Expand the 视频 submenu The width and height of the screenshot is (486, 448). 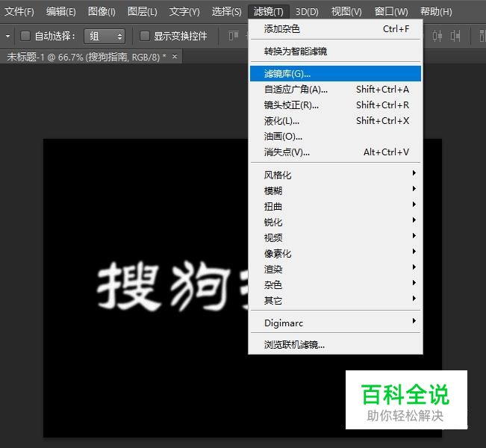pyautogui.click(x=336, y=237)
